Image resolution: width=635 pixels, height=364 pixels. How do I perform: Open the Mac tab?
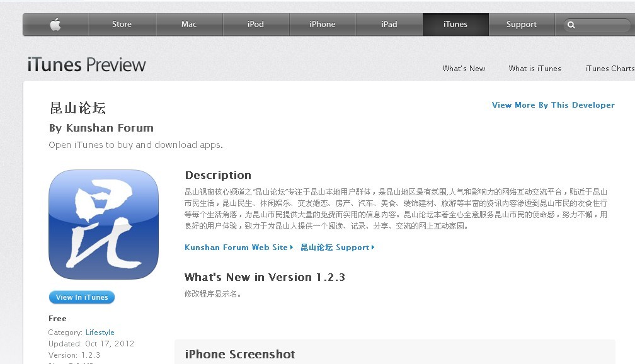(x=189, y=25)
